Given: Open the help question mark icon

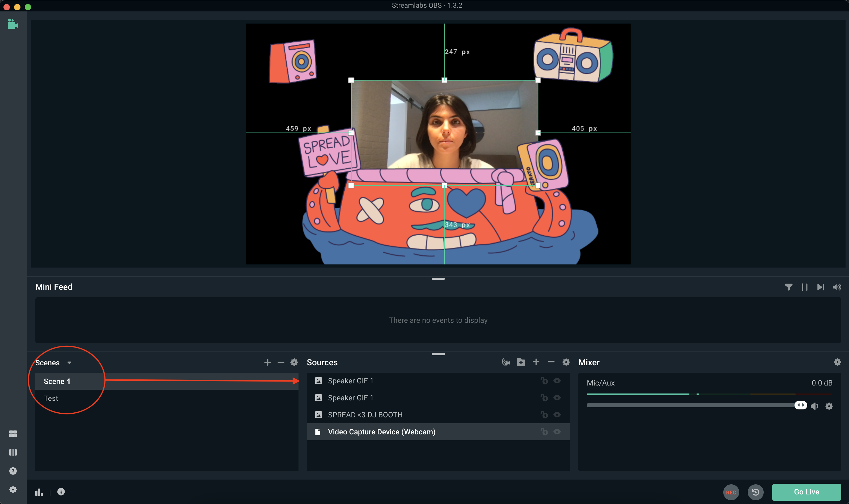Looking at the screenshot, I should point(13,471).
